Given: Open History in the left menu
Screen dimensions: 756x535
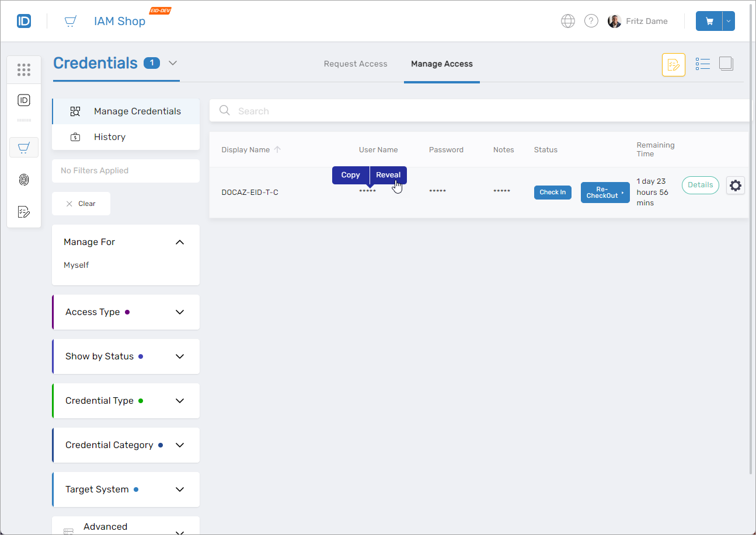Looking at the screenshot, I should [x=110, y=137].
